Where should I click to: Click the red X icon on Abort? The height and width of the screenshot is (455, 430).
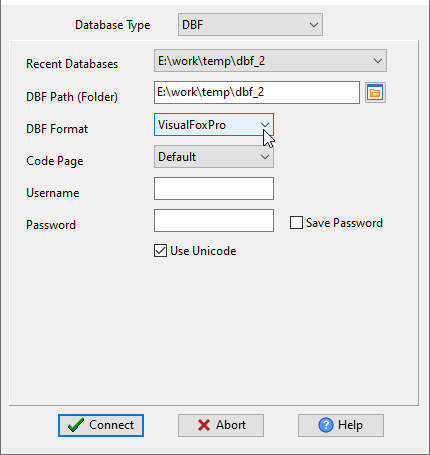pos(204,425)
